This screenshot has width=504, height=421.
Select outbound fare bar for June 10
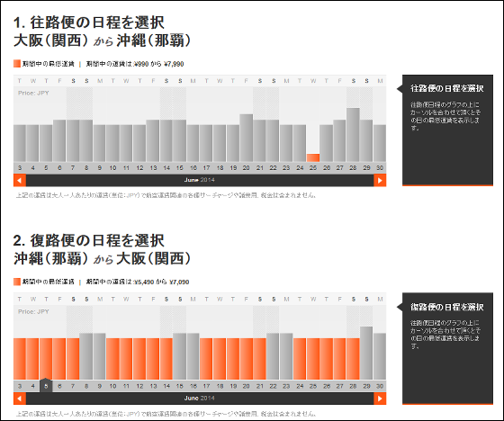click(112, 143)
